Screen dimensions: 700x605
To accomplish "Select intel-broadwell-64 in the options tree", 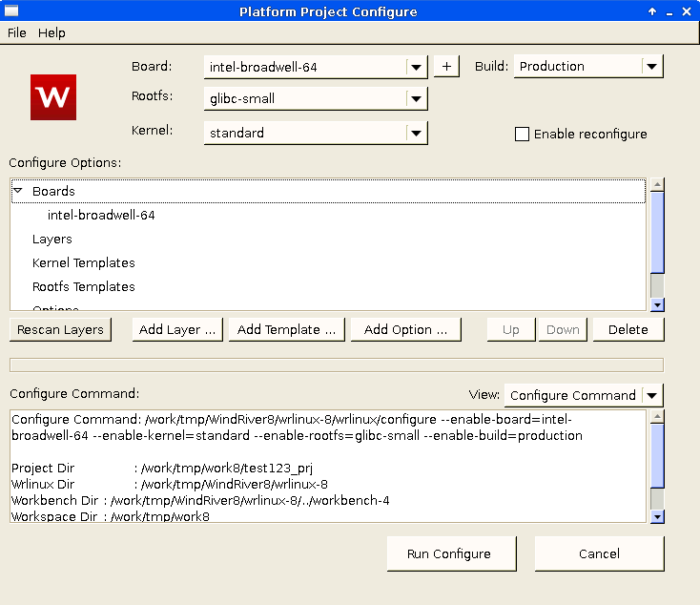I will (x=101, y=216).
